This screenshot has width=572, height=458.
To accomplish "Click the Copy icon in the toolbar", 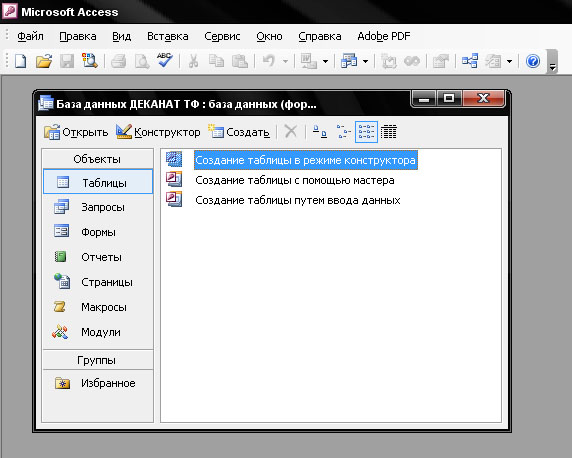I will (216, 61).
